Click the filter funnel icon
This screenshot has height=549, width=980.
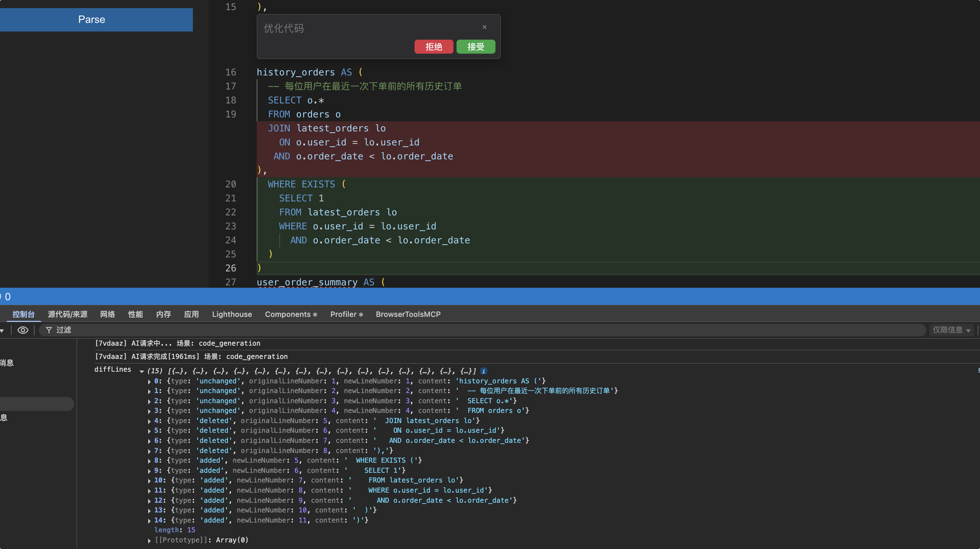coord(49,330)
